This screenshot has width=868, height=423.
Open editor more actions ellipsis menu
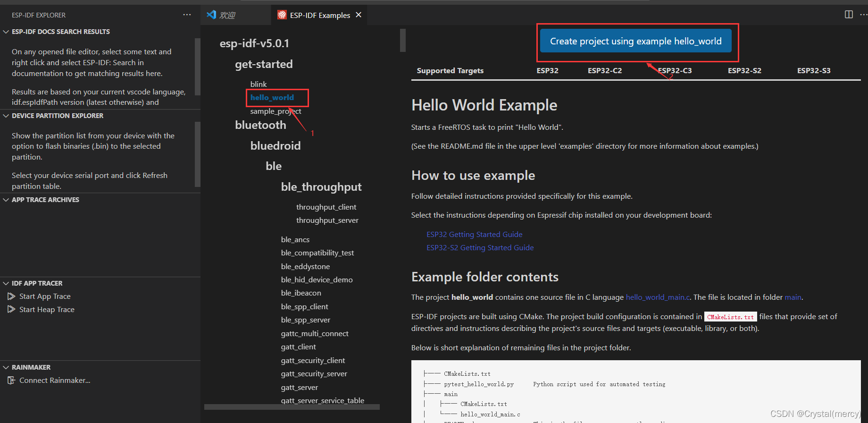tap(863, 15)
